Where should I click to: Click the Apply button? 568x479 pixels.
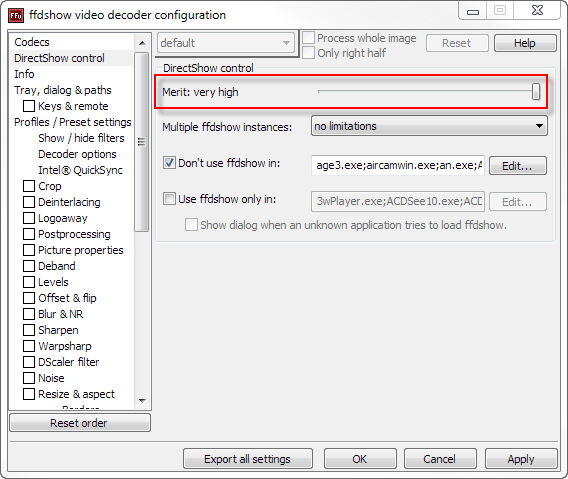coord(521,459)
